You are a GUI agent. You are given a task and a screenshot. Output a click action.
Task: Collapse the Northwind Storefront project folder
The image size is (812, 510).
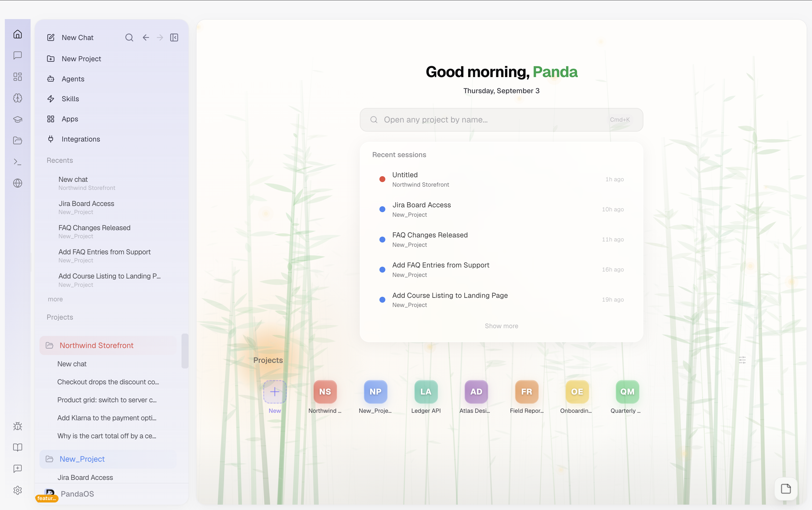pos(108,345)
